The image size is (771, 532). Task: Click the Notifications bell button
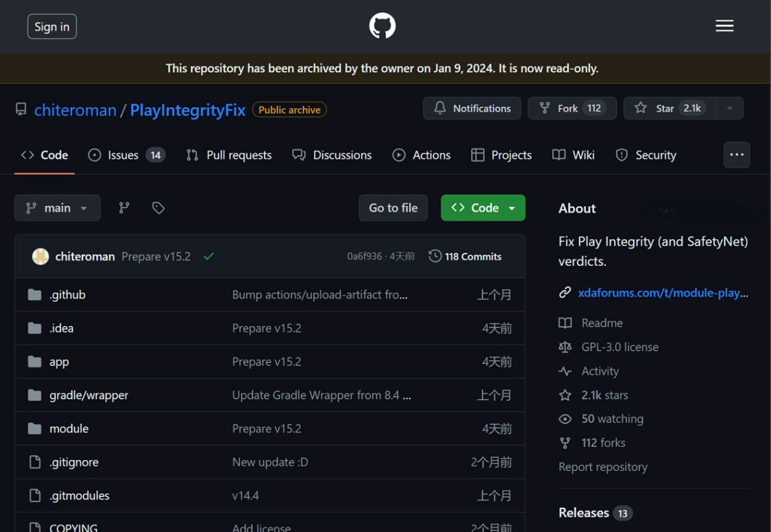(472, 108)
